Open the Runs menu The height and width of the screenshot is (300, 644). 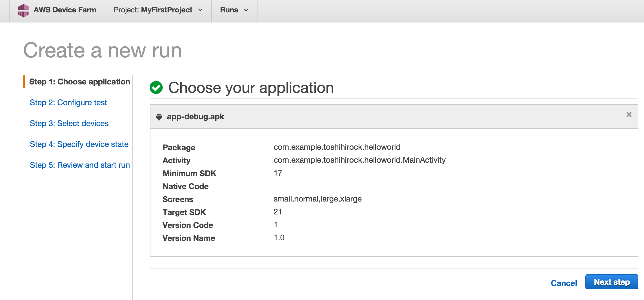(229, 10)
